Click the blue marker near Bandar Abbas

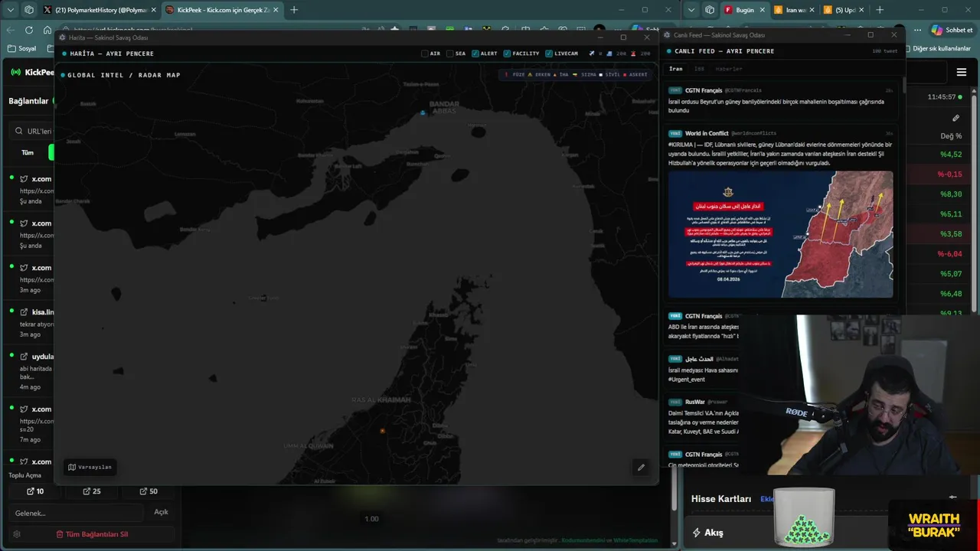(x=423, y=113)
